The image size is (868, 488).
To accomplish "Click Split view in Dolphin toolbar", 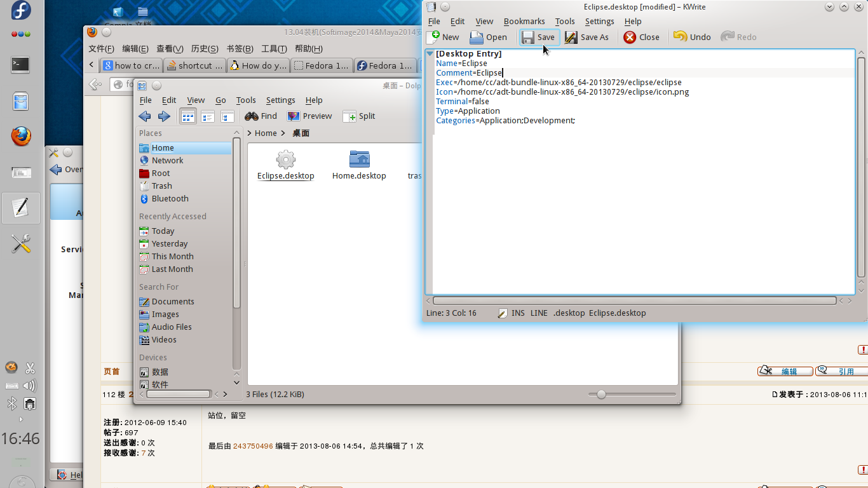I will [359, 116].
